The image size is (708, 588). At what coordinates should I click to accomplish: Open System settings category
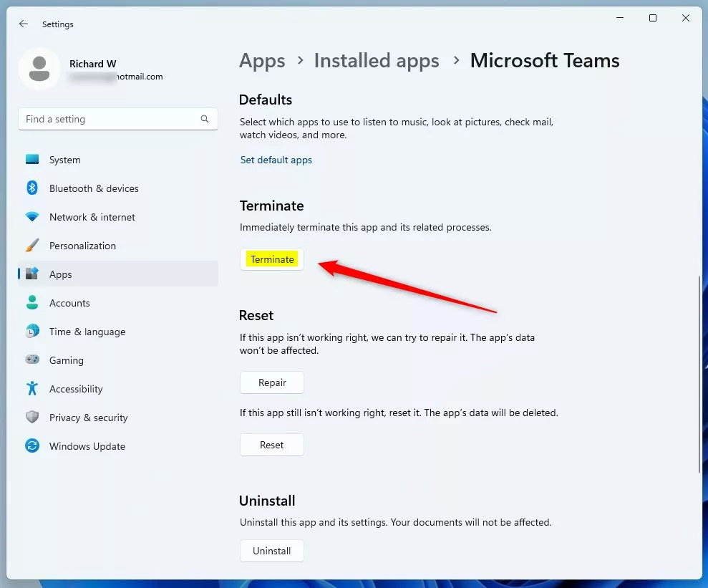click(118, 160)
